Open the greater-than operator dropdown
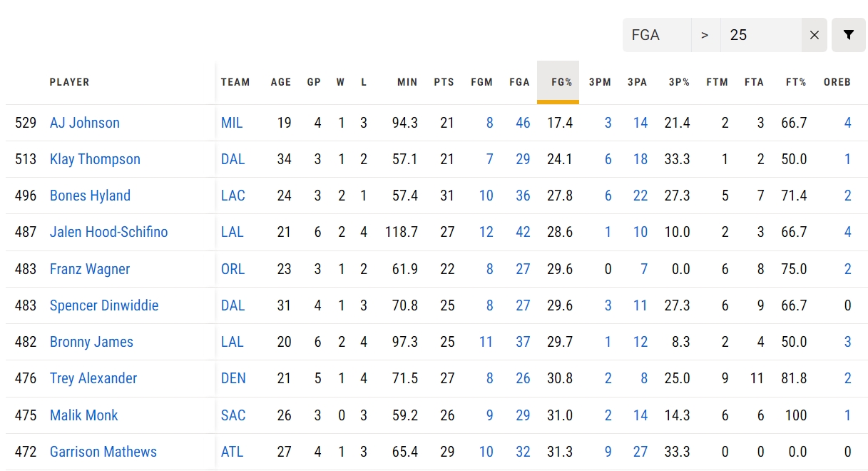This screenshot has height=471, width=868. 705,35
